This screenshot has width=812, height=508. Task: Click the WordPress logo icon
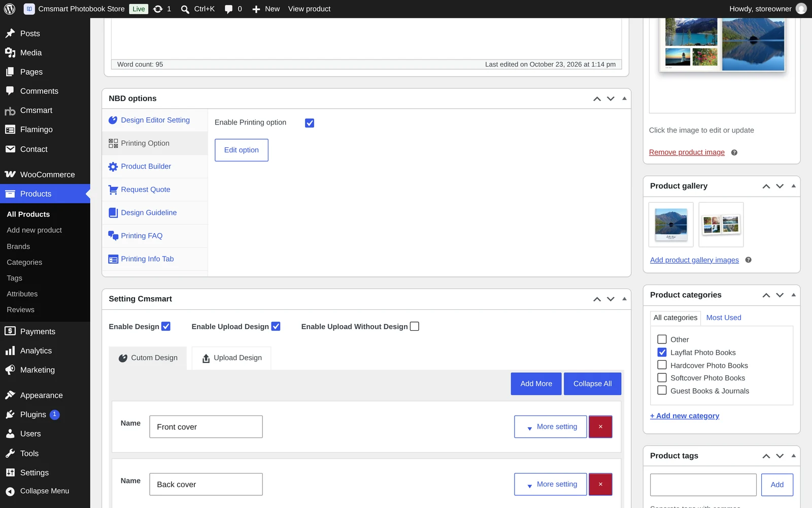click(x=10, y=9)
